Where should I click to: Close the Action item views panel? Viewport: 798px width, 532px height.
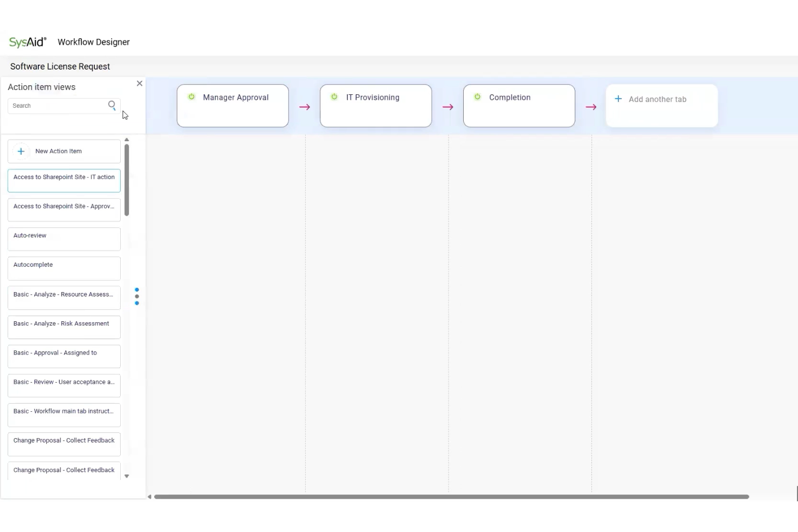[140, 83]
